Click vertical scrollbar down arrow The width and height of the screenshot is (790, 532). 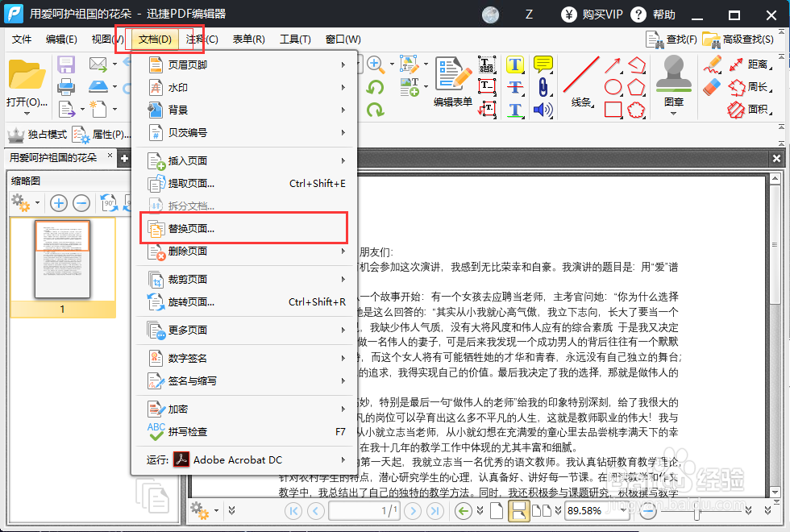click(x=775, y=492)
